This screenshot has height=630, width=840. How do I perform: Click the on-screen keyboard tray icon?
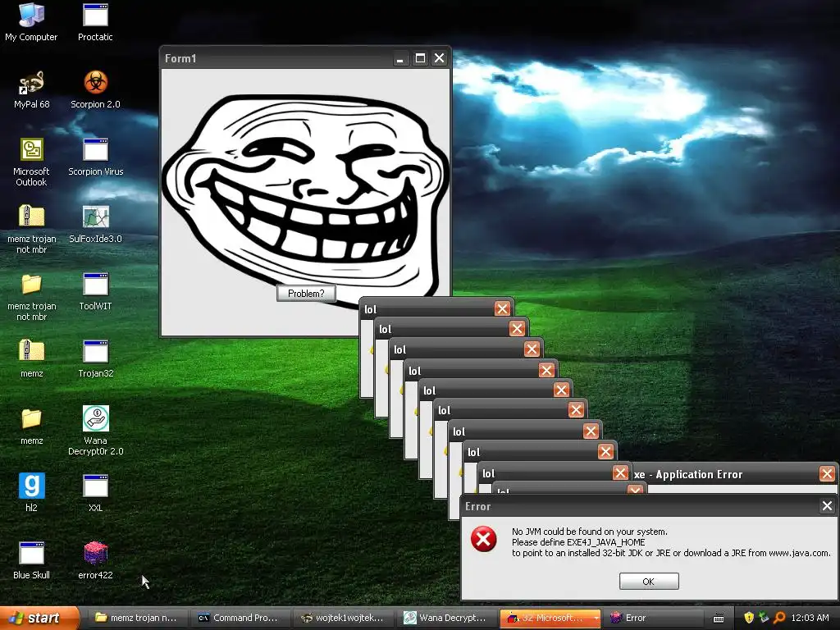719,619
